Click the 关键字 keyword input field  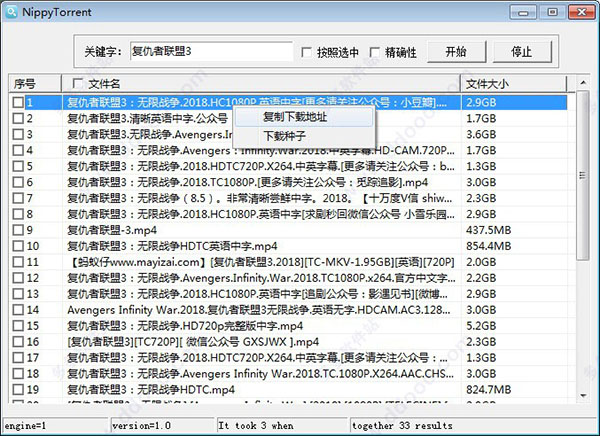click(x=212, y=51)
